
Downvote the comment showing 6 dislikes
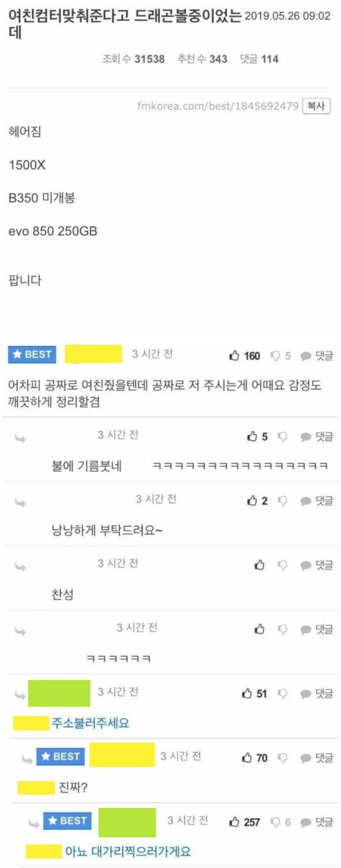280,822
